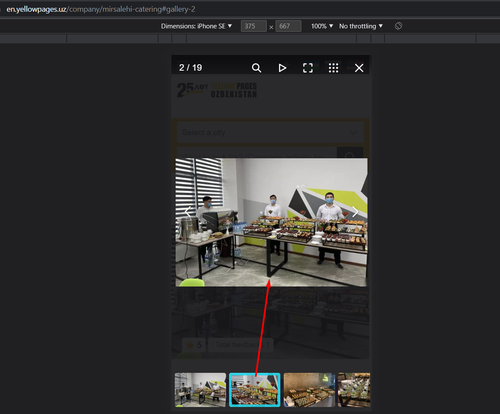Open the 100% zoom dropdown
This screenshot has height=414, width=500.
(322, 26)
